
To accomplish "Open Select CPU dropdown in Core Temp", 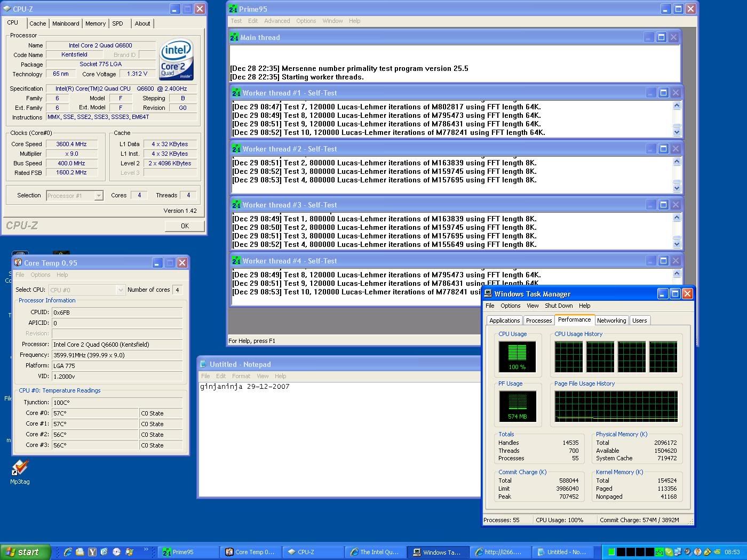I will pos(120,290).
